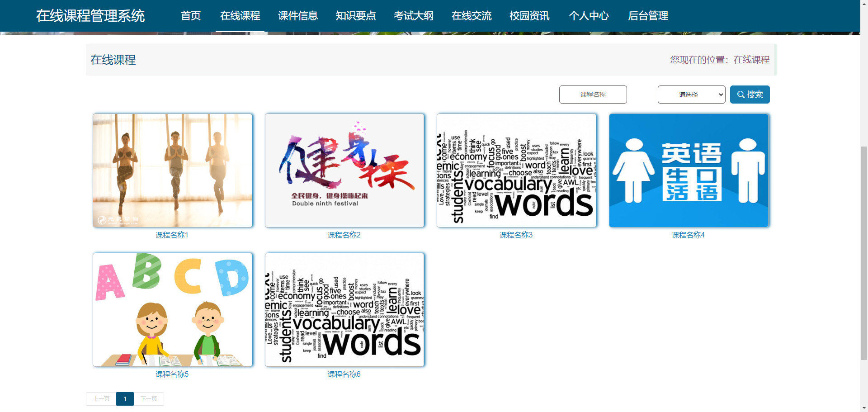The image size is (868, 412).
Task: Open the yoga thumbnail for 课程名称1
Action: point(172,170)
